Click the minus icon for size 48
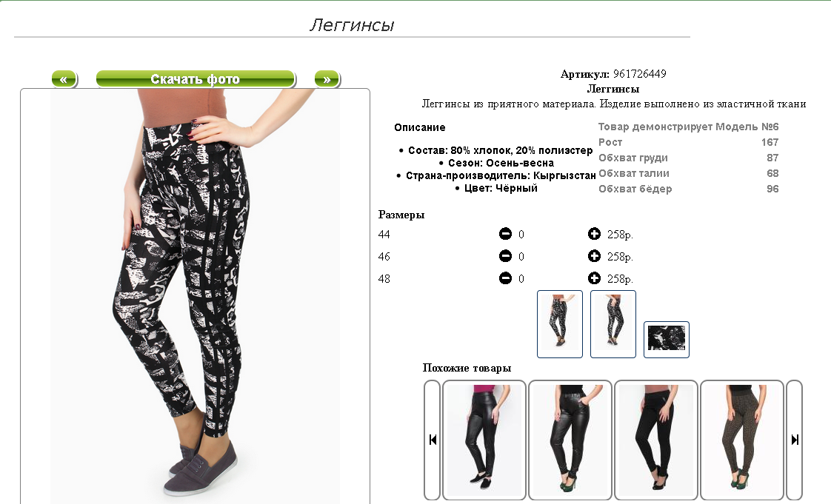The height and width of the screenshot is (504, 831). click(505, 278)
